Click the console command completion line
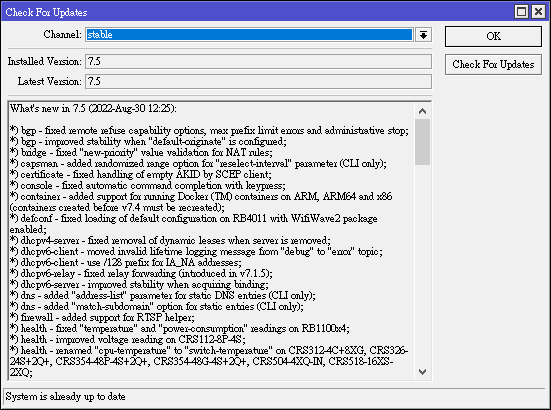This screenshot has width=551, height=410. pos(148,185)
